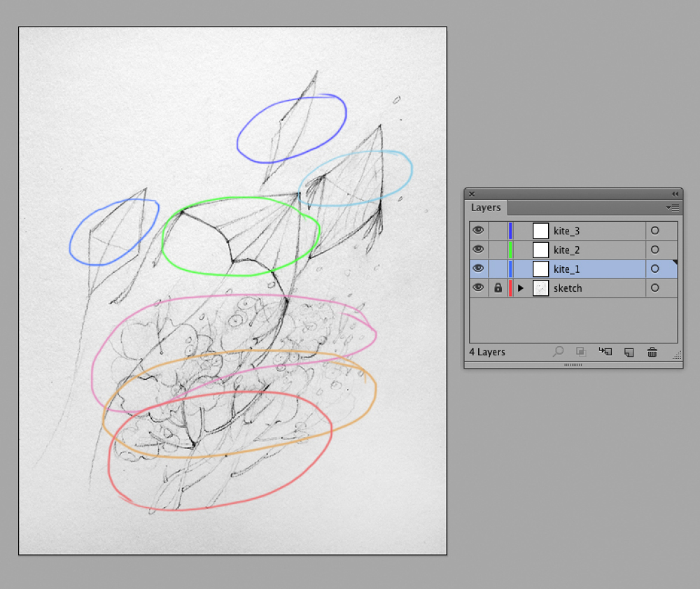Toggle lock on the kite_1 layer

(498, 269)
